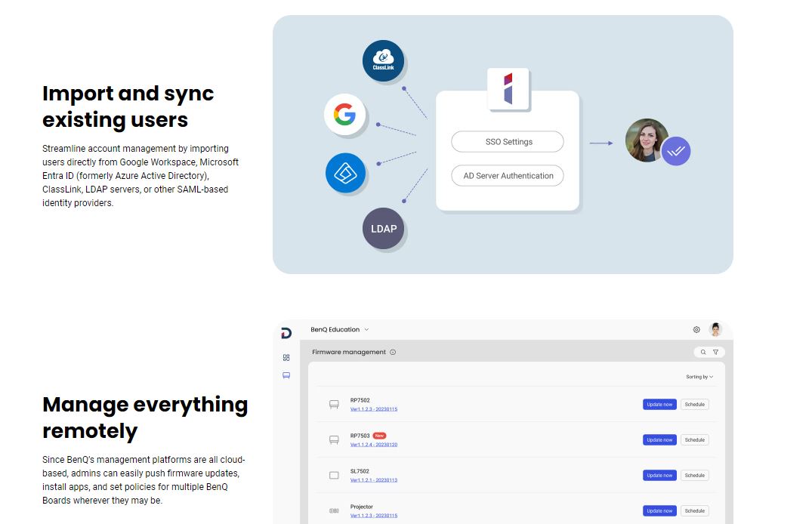Click Schedule for RP7503

(694, 440)
